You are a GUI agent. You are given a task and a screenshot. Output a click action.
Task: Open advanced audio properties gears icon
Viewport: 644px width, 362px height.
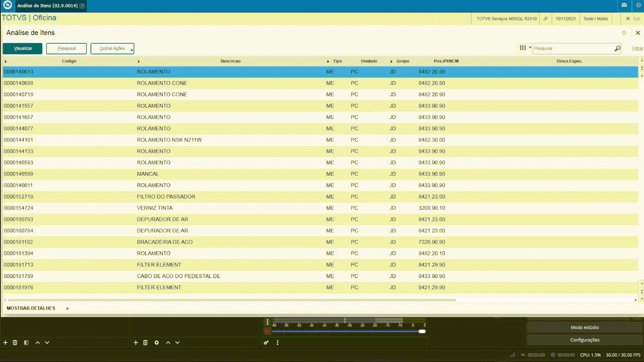(x=266, y=343)
